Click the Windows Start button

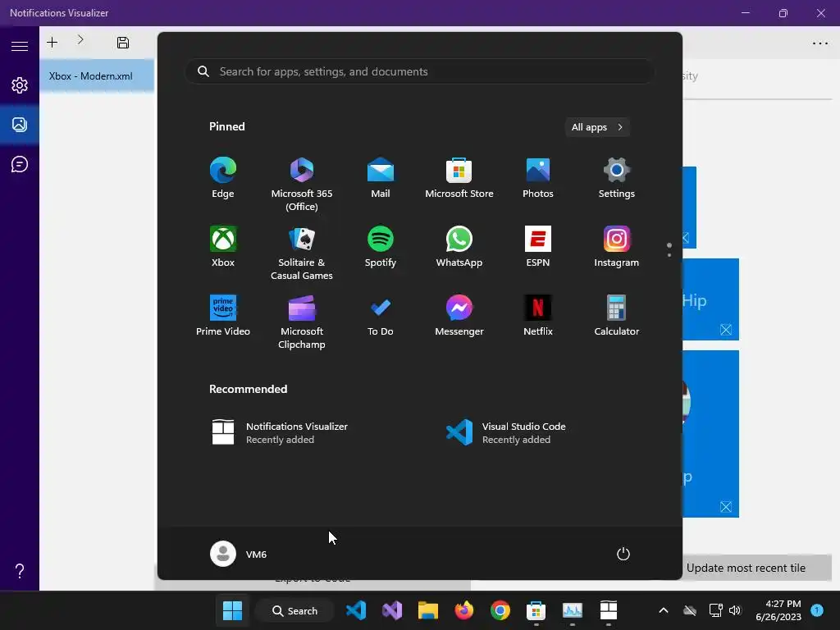(232, 610)
